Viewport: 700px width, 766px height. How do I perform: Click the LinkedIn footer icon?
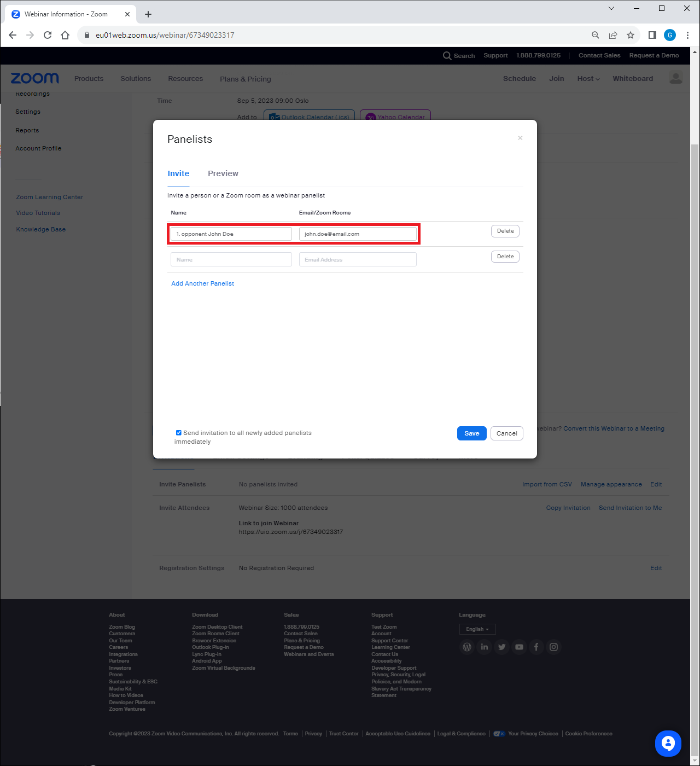484,647
